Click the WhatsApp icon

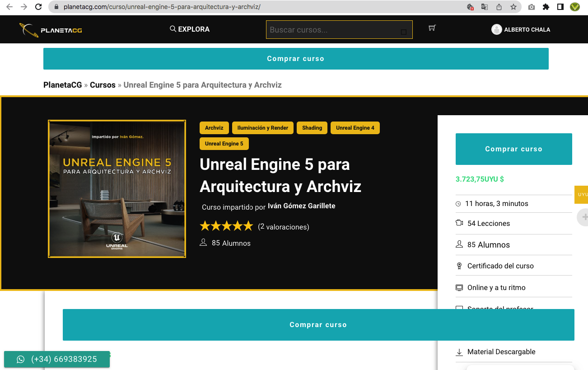(20, 359)
